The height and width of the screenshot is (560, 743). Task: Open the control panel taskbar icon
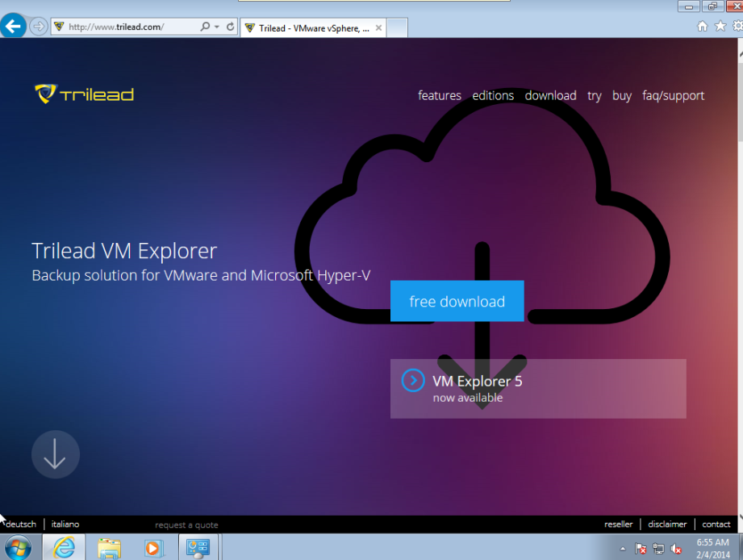tap(198, 548)
